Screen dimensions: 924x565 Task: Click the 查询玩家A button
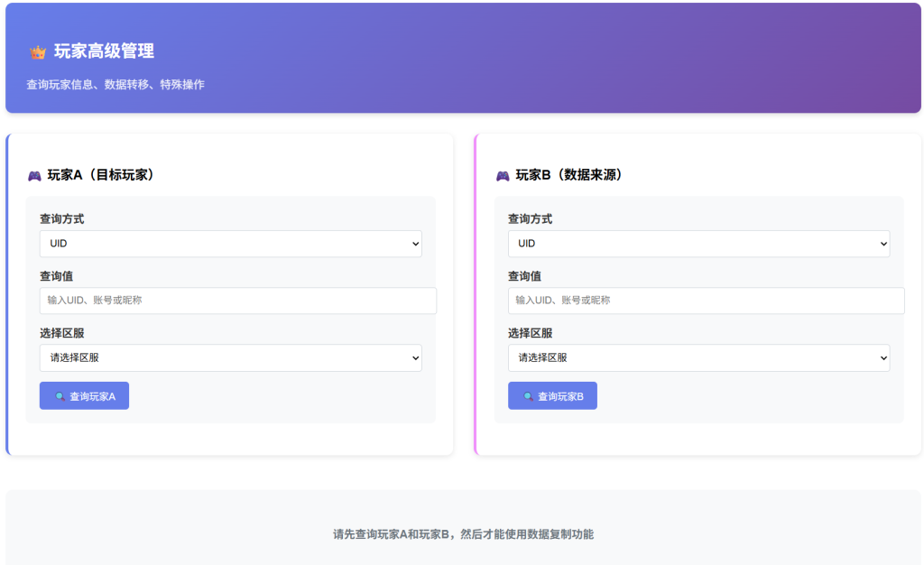tap(84, 396)
